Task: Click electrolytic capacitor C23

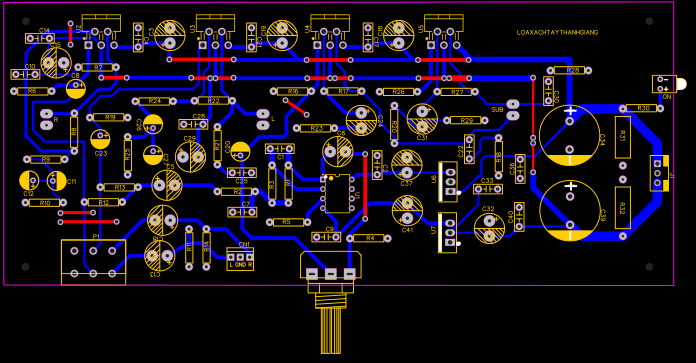Action: pyautogui.click(x=100, y=140)
